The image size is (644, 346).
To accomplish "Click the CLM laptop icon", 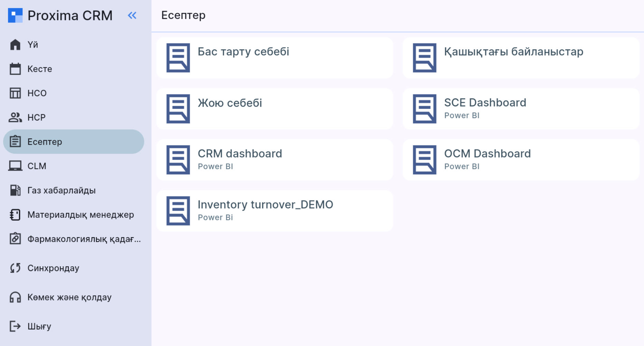I will (x=15, y=166).
